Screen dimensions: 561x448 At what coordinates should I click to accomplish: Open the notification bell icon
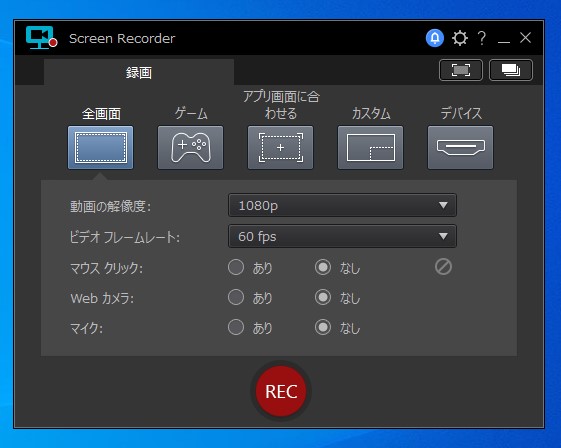coord(435,38)
